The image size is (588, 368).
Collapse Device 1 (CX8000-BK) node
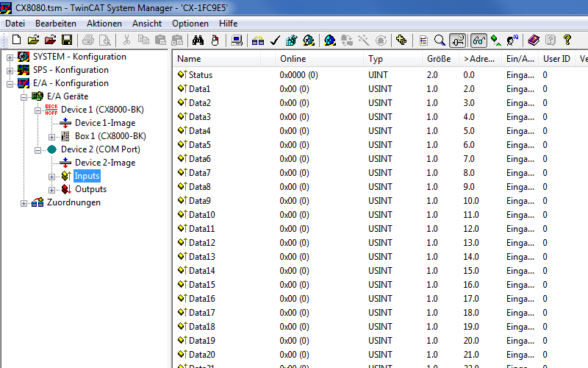pyautogui.click(x=37, y=110)
